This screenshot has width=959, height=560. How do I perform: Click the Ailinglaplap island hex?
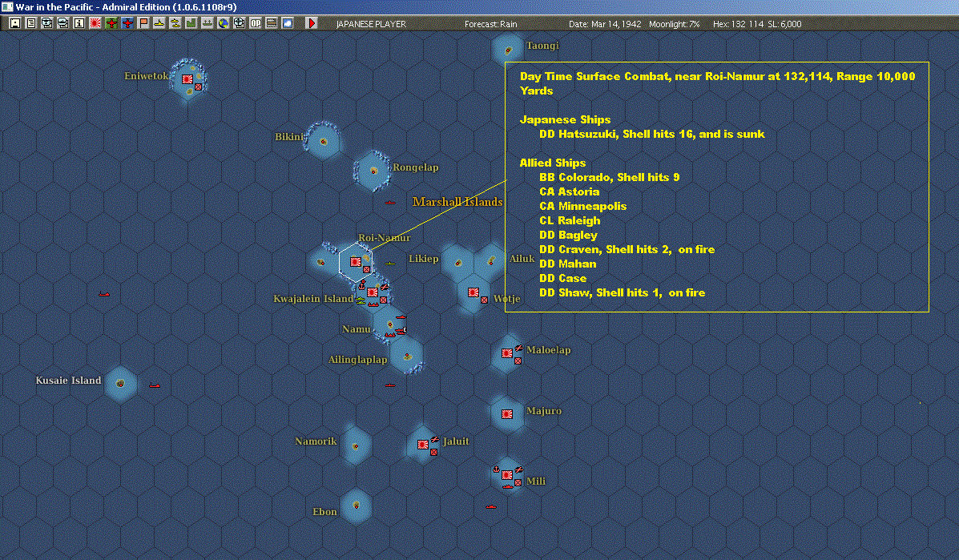(x=407, y=356)
